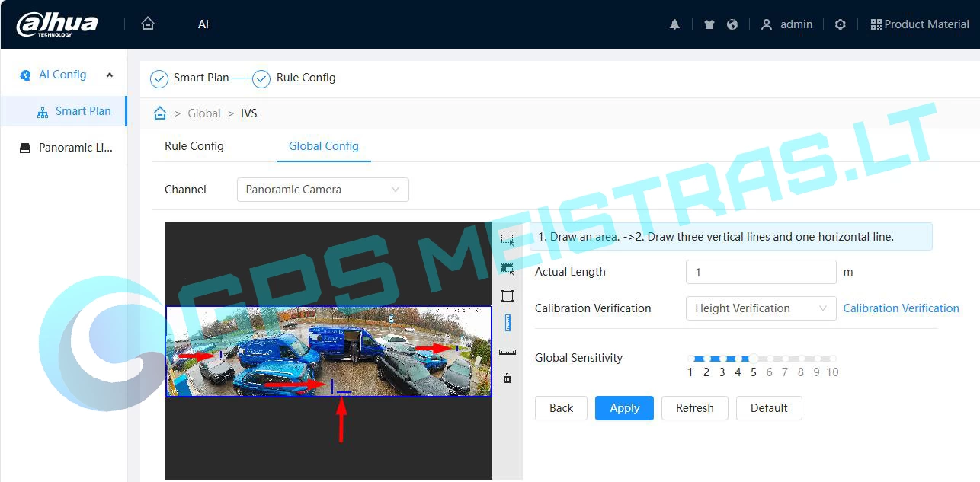Select the rectangle with corner nodes tool
980x482 pixels.
[508, 296]
